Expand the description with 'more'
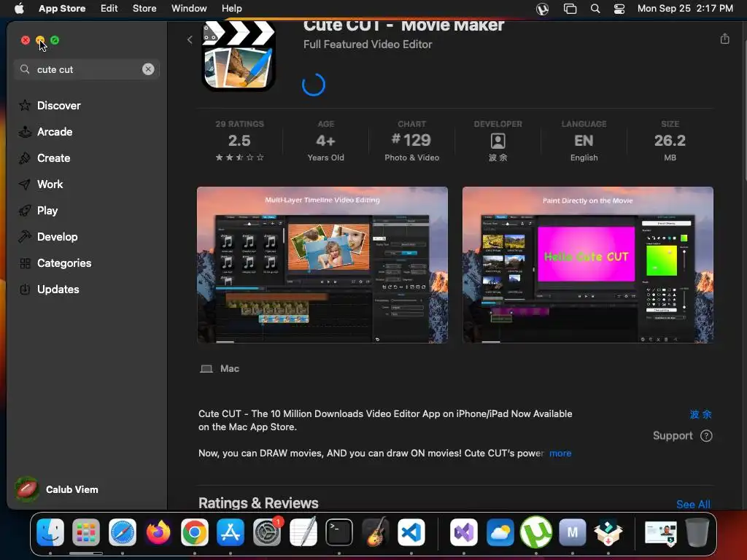Image resolution: width=747 pixels, height=560 pixels. click(560, 453)
